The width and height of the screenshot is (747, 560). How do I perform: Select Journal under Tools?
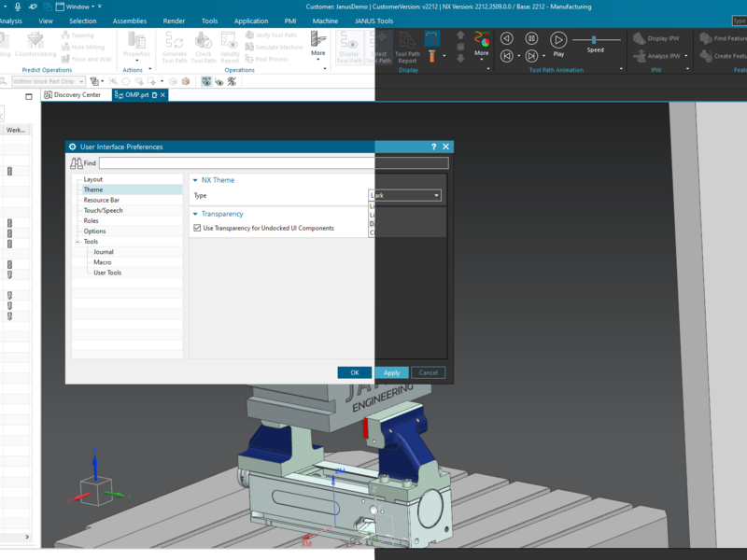[104, 252]
